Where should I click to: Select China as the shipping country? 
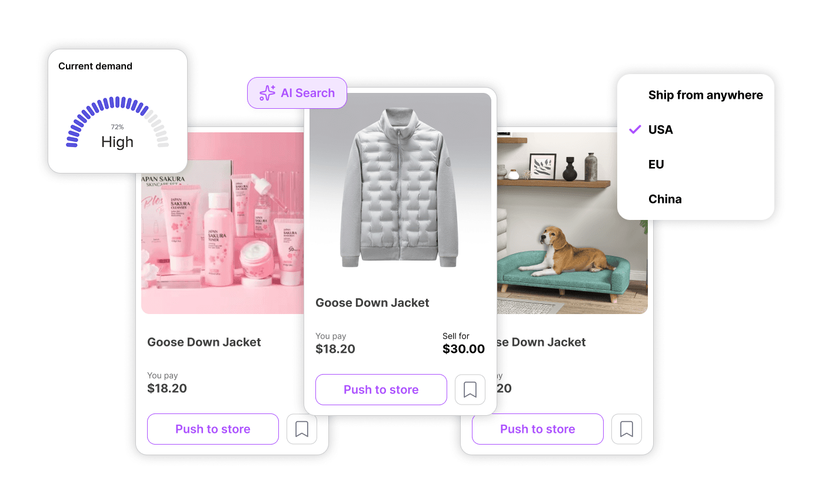(x=665, y=199)
